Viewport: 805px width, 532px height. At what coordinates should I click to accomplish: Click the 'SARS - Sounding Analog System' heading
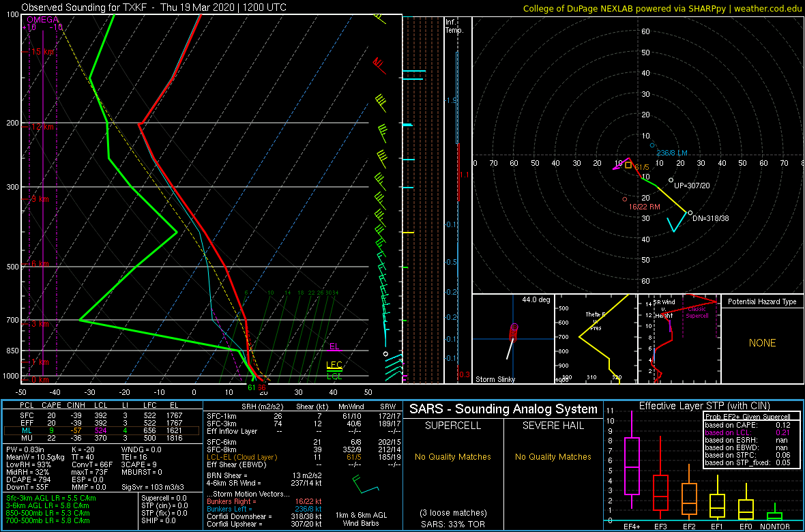click(x=503, y=410)
